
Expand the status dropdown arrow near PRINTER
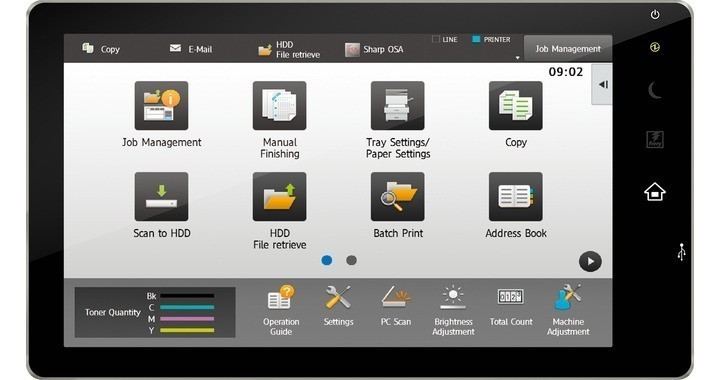point(518,58)
